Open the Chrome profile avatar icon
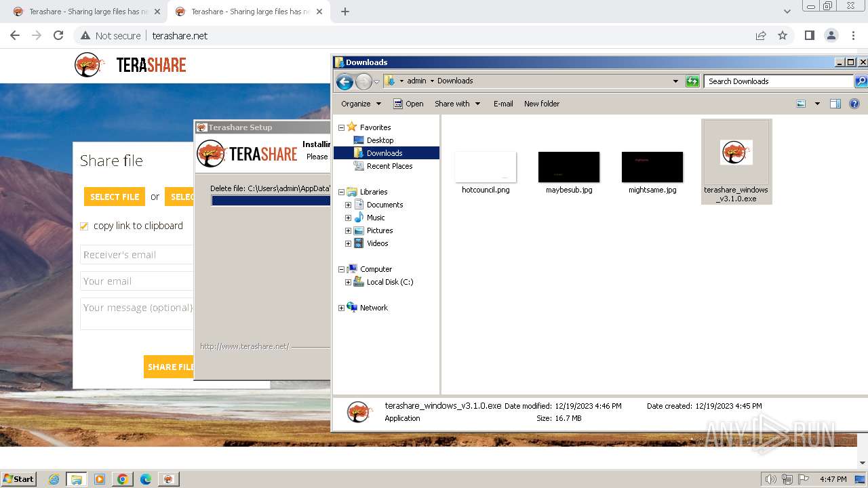The height and width of the screenshot is (488, 868). [x=831, y=35]
